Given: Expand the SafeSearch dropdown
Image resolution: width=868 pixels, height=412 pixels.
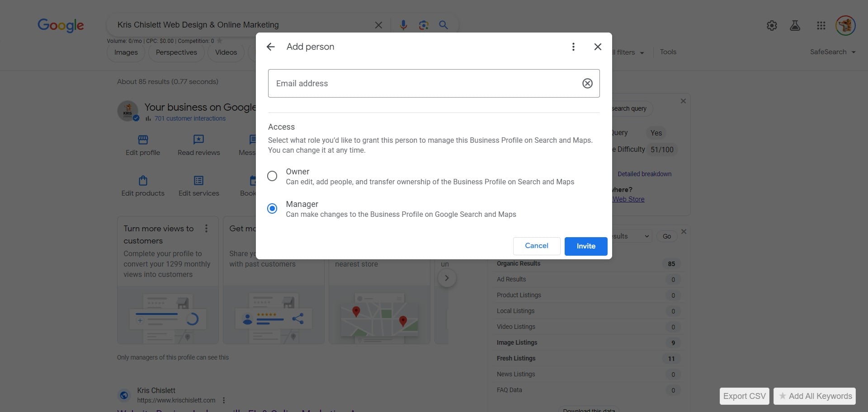Looking at the screenshot, I should point(833,52).
